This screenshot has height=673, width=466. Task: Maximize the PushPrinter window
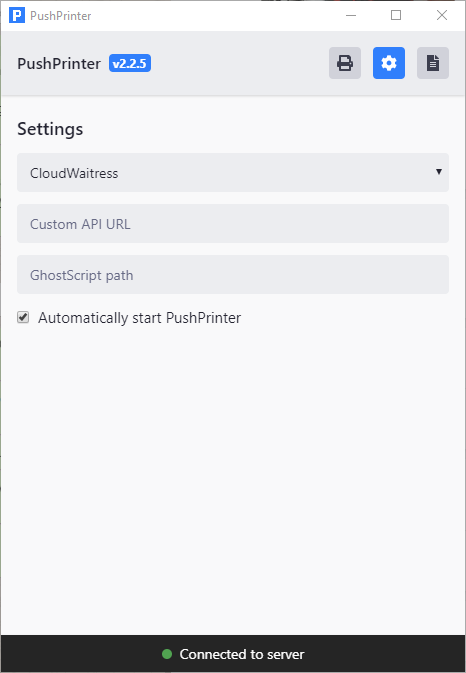click(x=396, y=15)
